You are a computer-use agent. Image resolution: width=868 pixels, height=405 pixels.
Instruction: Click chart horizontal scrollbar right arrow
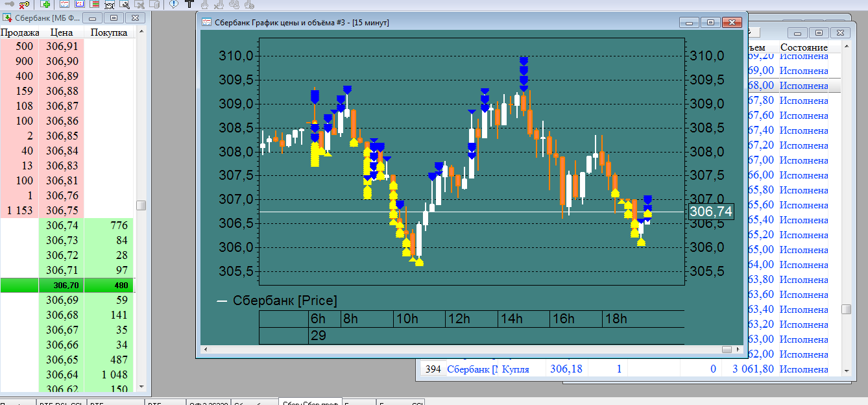click(739, 350)
